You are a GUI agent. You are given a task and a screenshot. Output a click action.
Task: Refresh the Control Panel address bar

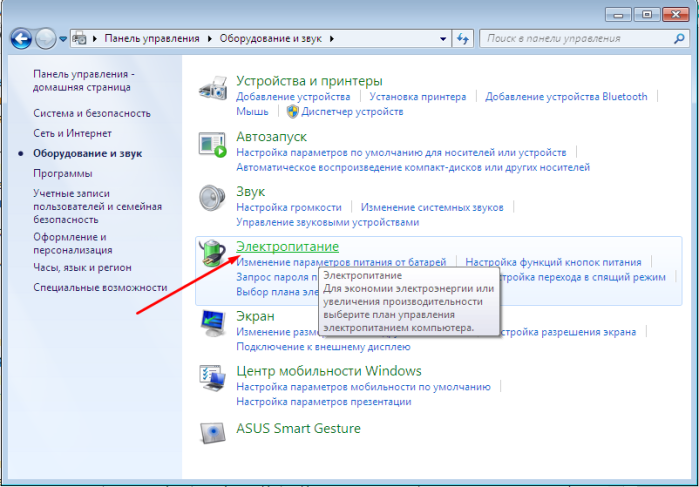point(463,39)
